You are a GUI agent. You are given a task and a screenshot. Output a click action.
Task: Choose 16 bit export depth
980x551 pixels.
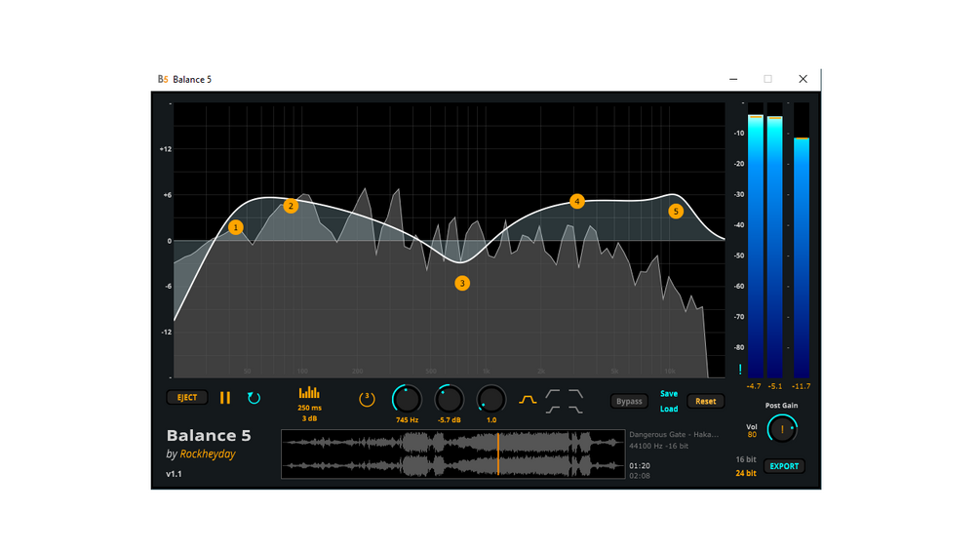[746, 459]
